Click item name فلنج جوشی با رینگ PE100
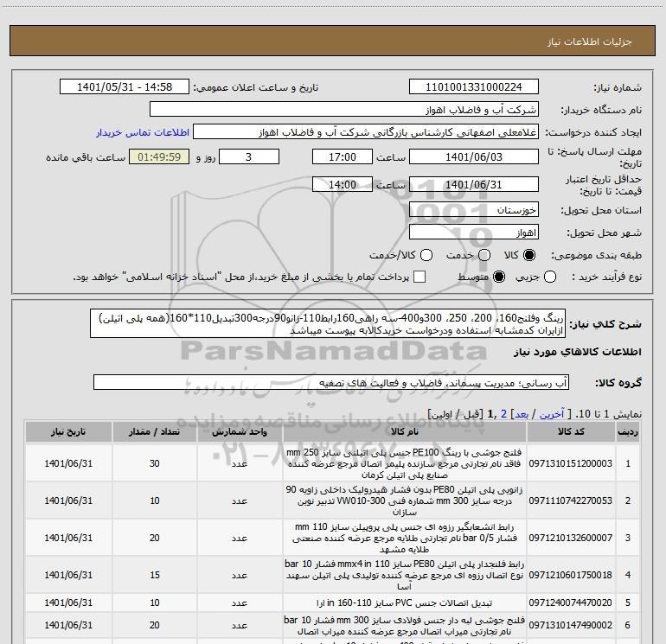Screen dimensions: 666x644 tap(405, 463)
